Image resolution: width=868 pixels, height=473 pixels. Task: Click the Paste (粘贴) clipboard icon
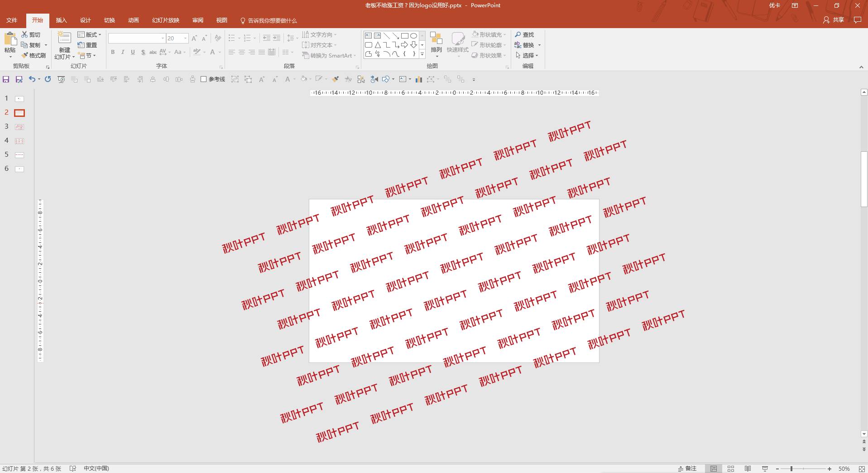(10, 39)
